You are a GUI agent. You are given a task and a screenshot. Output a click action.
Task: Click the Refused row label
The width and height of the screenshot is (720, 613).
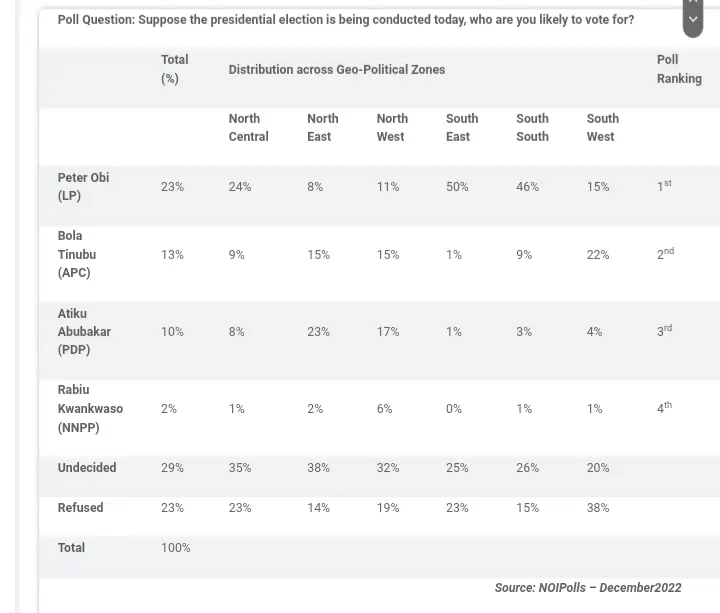click(80, 508)
